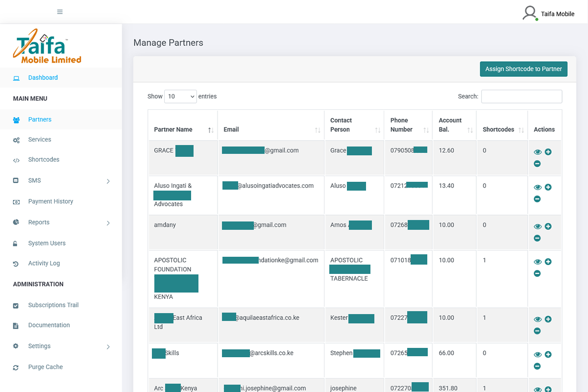Click the user profile avatar icon
588x392 pixels.
(530, 13)
